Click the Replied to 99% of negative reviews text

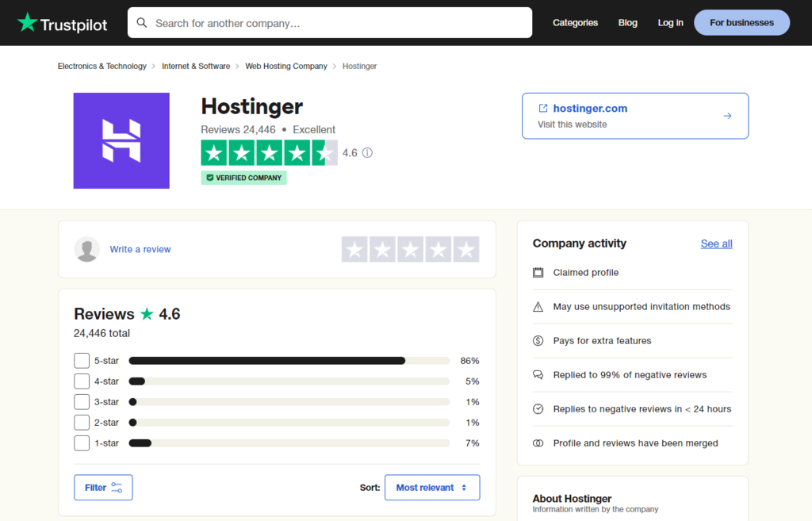pyautogui.click(x=630, y=375)
